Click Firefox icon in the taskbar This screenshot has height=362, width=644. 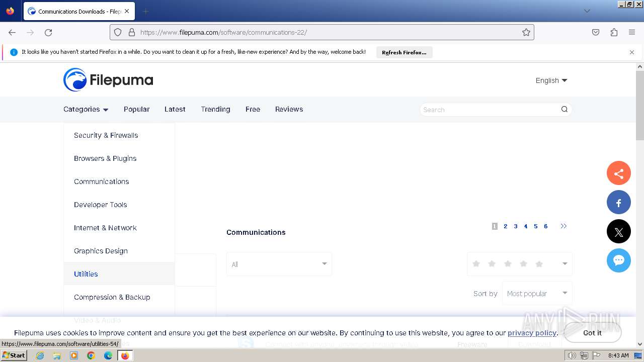click(125, 355)
